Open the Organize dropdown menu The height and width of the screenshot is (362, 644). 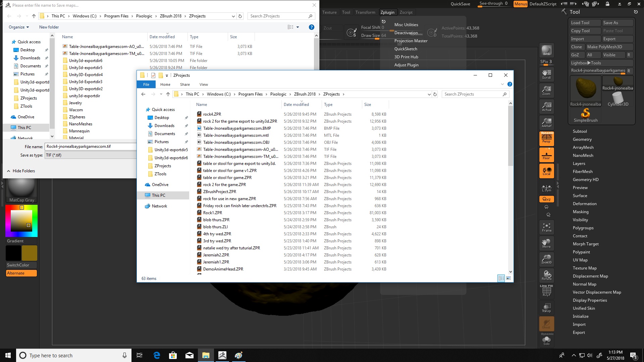coord(19,27)
